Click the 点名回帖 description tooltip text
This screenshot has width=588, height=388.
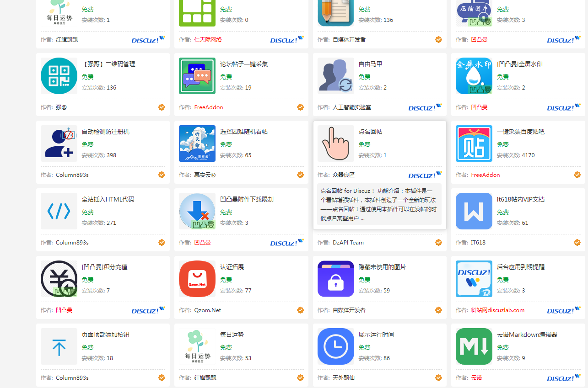click(x=378, y=205)
